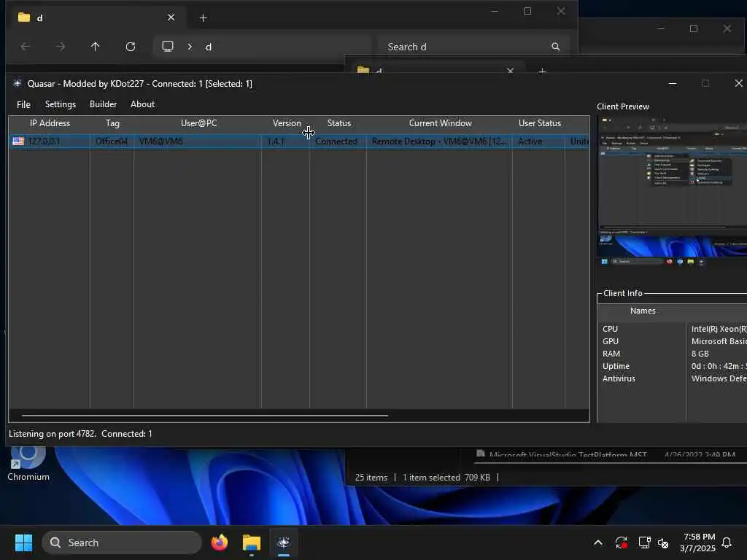
Task: Go up one folder in File Explorer
Action: [x=96, y=47]
